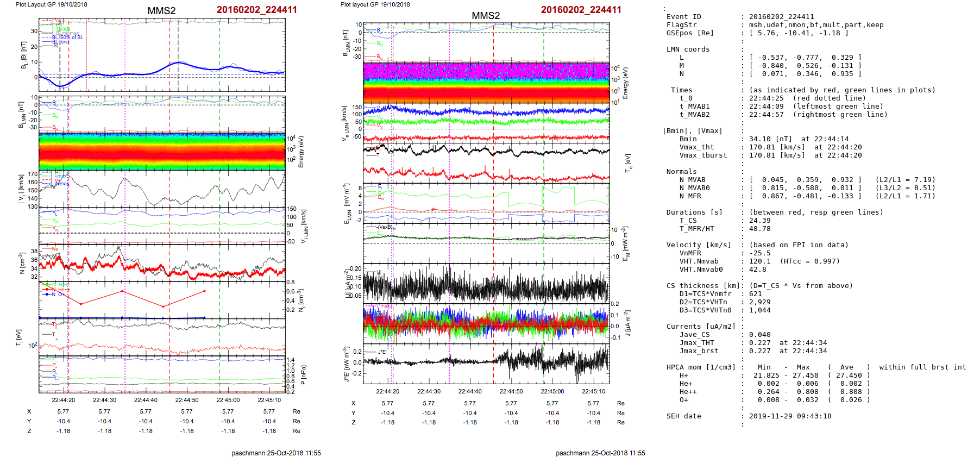Select the green dashed vertical line in the top-left panel
The width and height of the screenshot is (980, 457).
pos(219,54)
